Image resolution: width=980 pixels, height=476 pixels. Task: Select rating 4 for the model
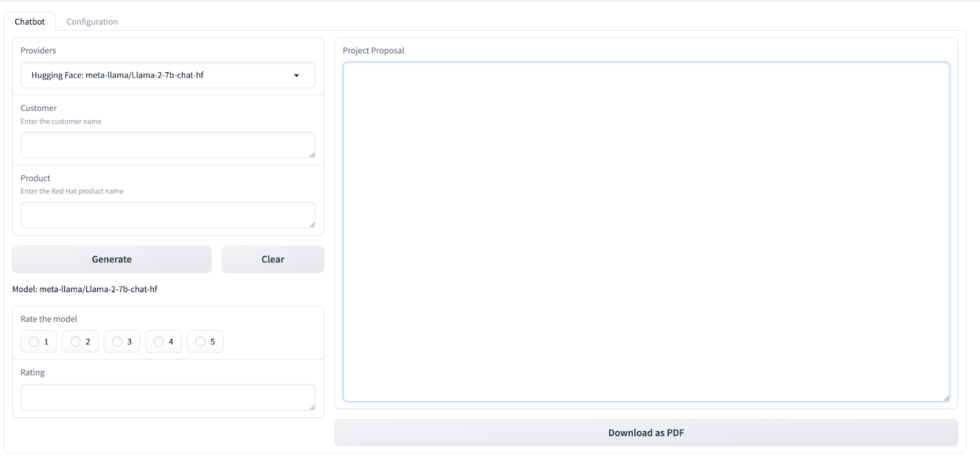point(164,342)
